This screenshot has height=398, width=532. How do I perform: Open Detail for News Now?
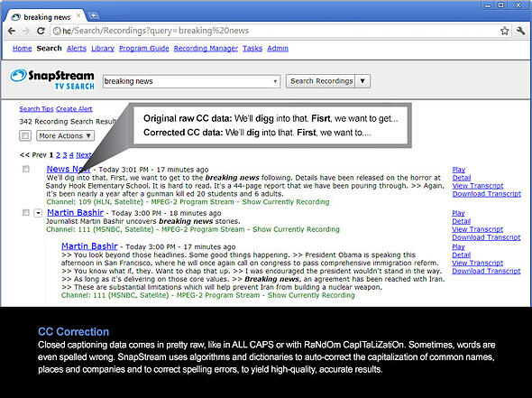click(x=462, y=178)
